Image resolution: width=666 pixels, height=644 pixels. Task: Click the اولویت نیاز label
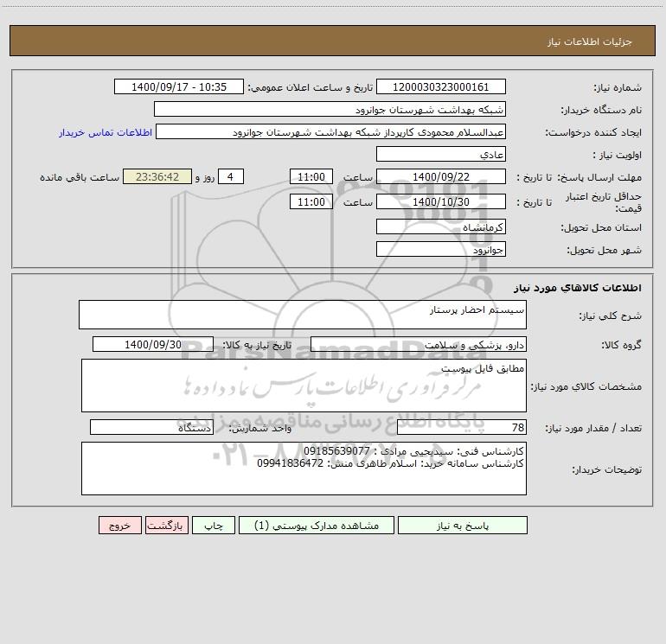coord(618,156)
